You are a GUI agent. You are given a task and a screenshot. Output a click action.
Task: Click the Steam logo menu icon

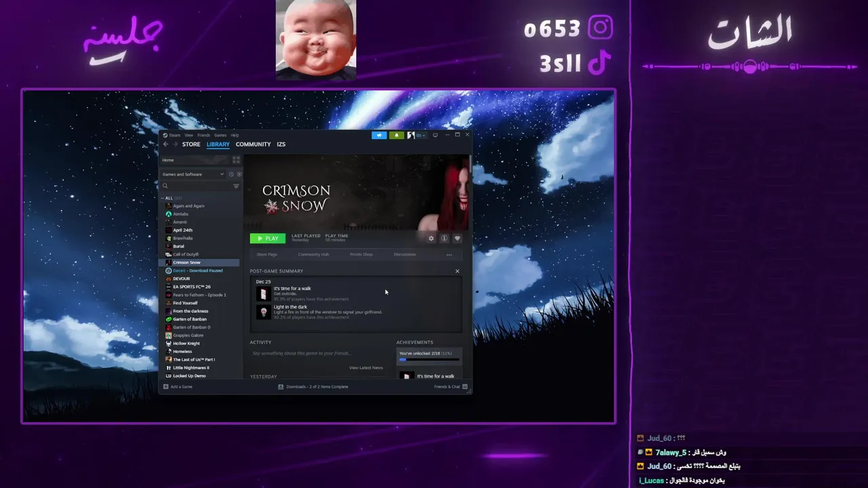(x=165, y=135)
